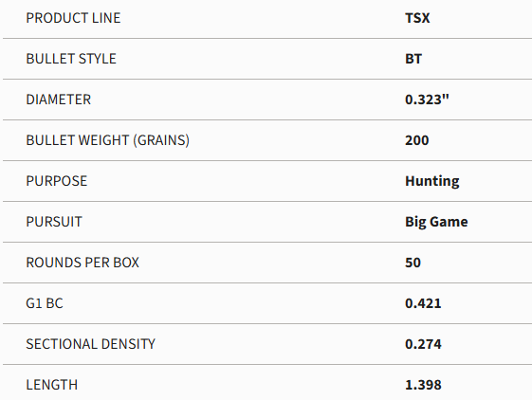
Task: Click the BULLET WEIGHT (GRAINS) label
Action: tap(107, 140)
